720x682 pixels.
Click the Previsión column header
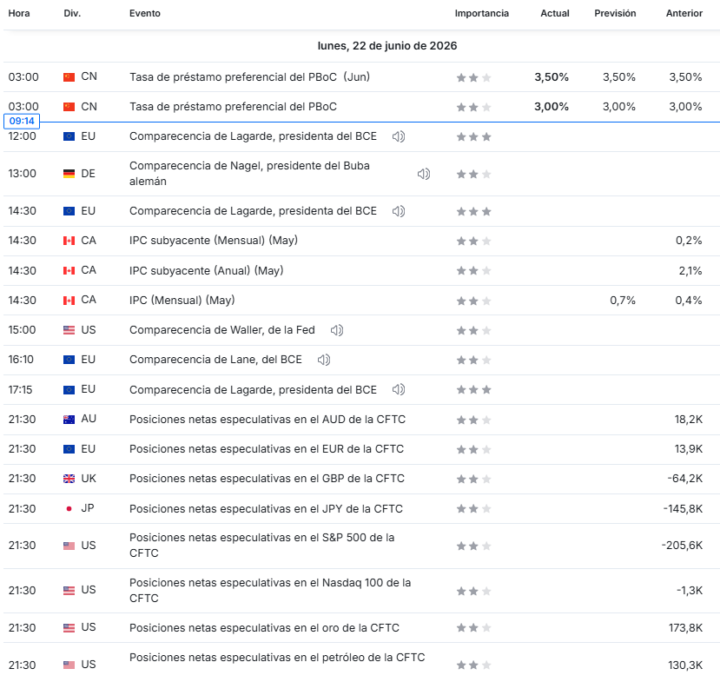tap(615, 13)
